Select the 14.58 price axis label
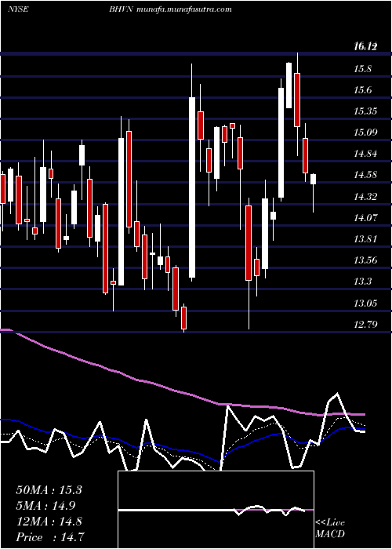 365,175
